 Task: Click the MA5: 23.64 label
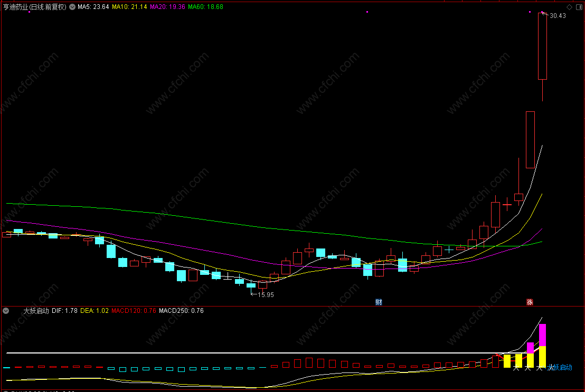point(93,7)
